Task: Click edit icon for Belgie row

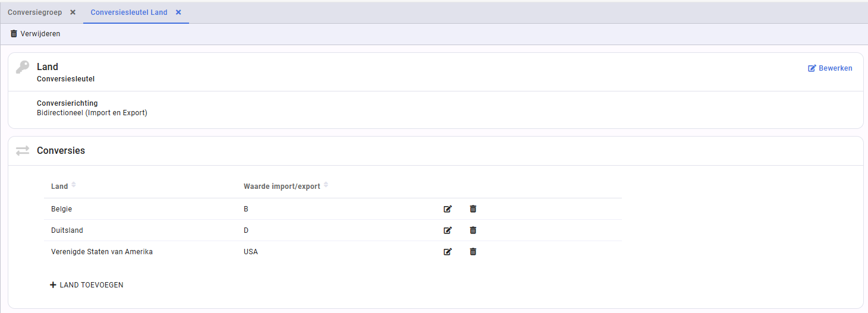Action: [x=448, y=209]
